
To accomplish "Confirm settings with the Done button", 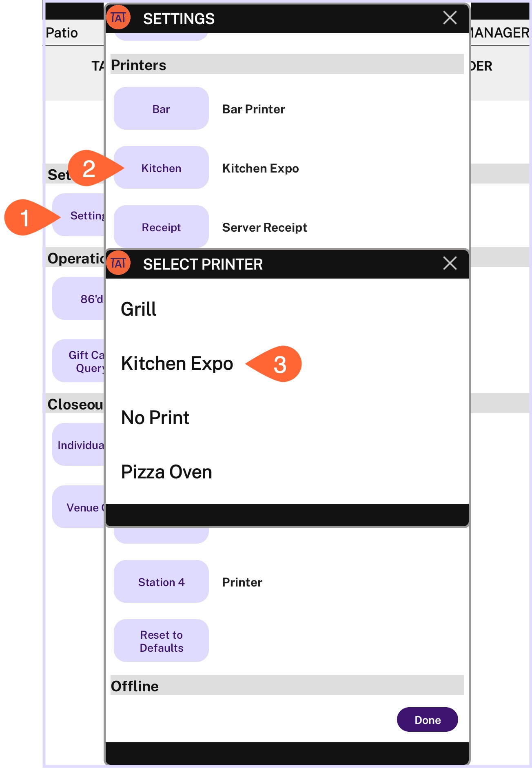I will [427, 720].
